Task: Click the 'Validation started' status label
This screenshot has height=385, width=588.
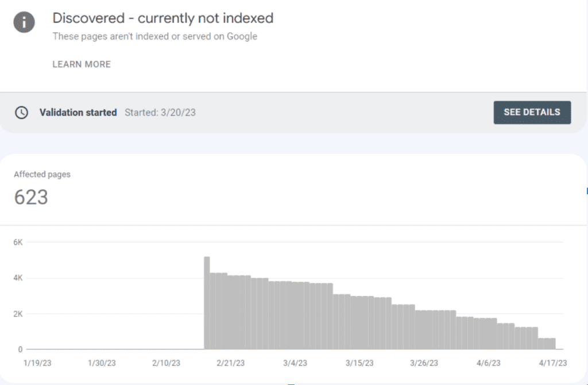Action: (78, 113)
